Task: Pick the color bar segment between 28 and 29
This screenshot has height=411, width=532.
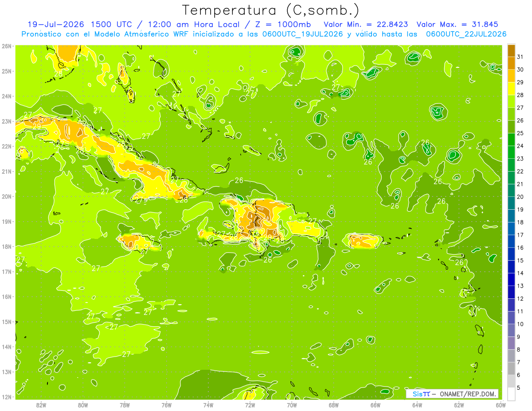Action: tap(511, 88)
